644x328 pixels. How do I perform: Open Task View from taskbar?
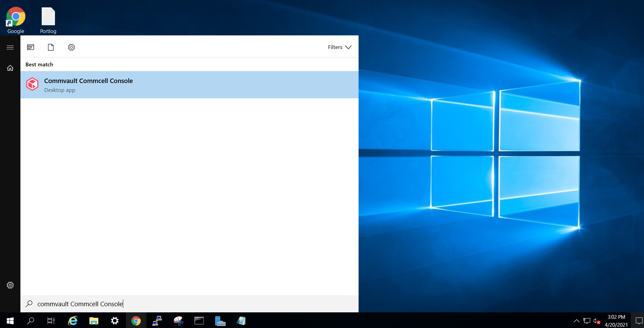click(51, 321)
